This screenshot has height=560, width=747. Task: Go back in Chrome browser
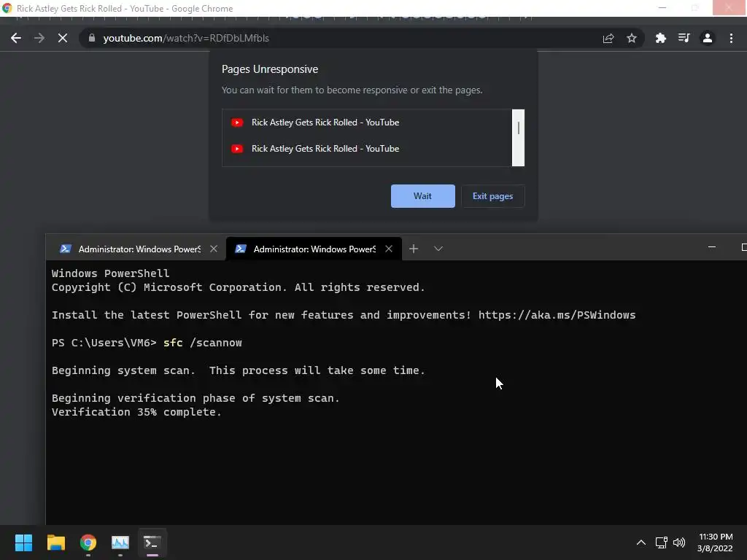pos(16,38)
